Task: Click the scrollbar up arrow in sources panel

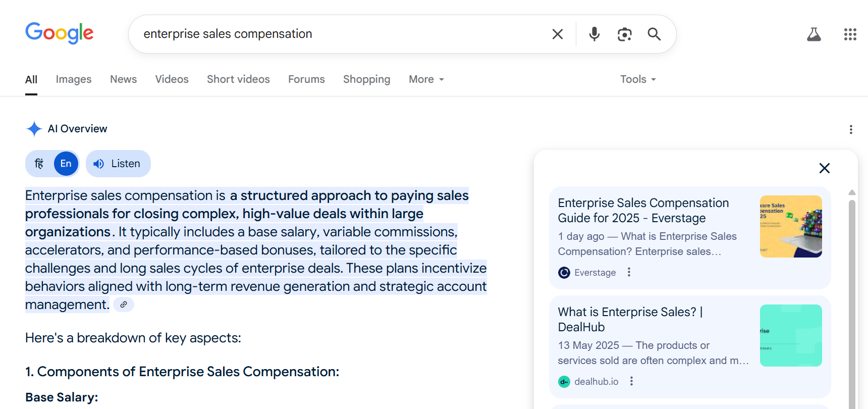Action: click(852, 192)
